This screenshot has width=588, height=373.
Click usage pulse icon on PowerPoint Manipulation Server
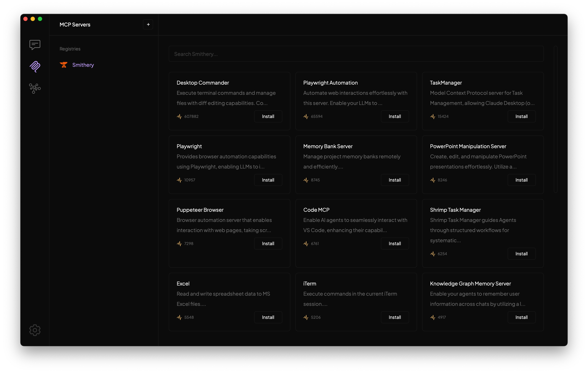pos(433,180)
